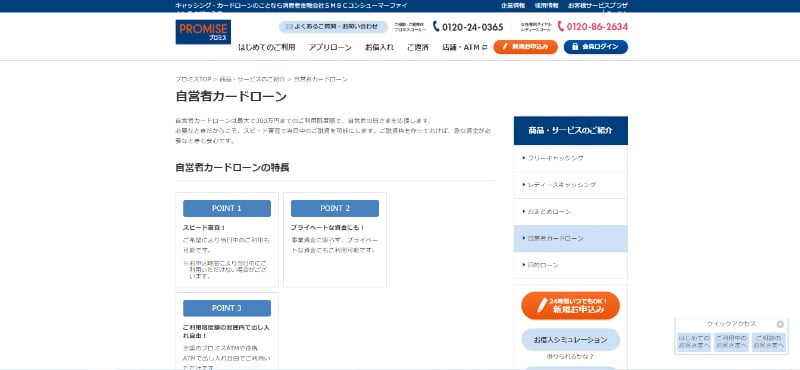Image resolution: width=800 pixels, height=370 pixels.
Task: Click the blue phone icon beside 0120-24-0365
Action: point(436,27)
